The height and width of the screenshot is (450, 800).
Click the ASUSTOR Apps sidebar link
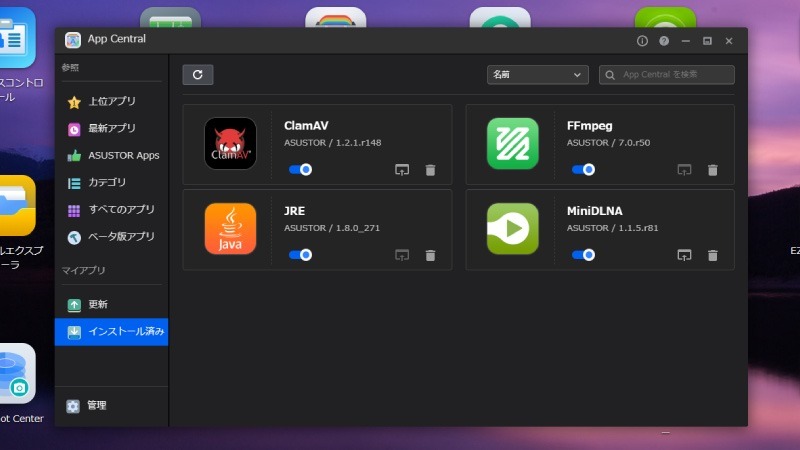click(123, 156)
